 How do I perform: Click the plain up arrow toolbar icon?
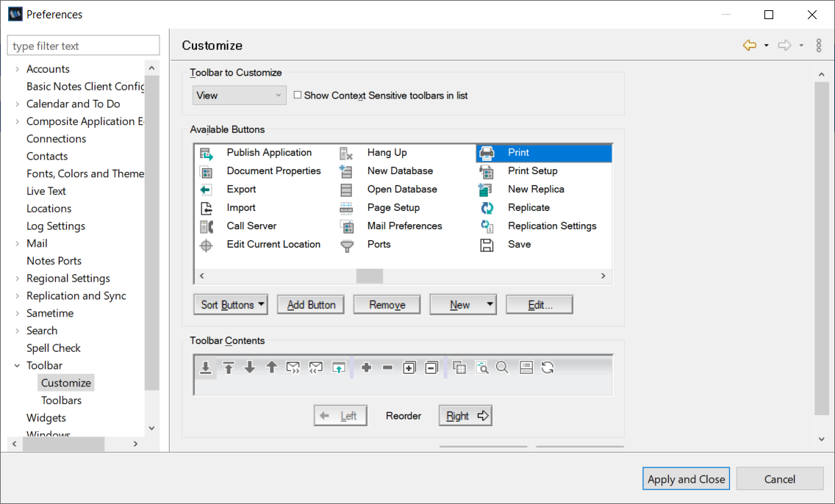click(271, 367)
